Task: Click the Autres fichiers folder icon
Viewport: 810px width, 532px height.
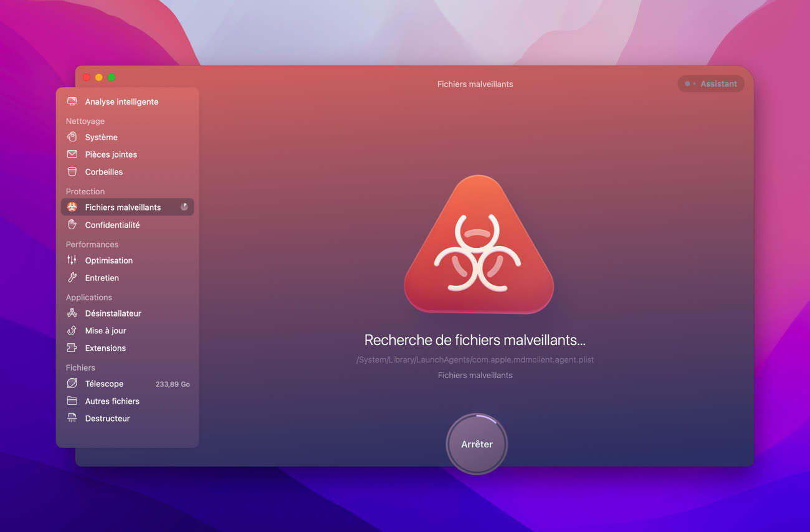Action: coord(72,401)
